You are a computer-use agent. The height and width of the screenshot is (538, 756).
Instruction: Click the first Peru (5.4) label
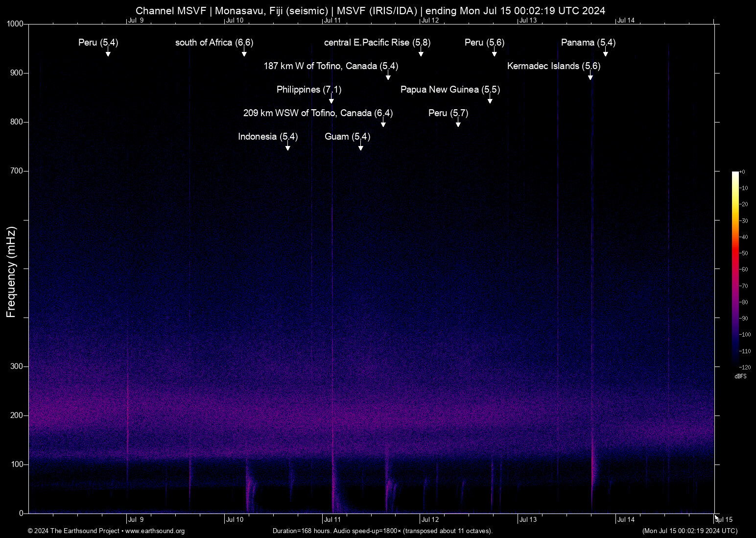[x=98, y=43]
